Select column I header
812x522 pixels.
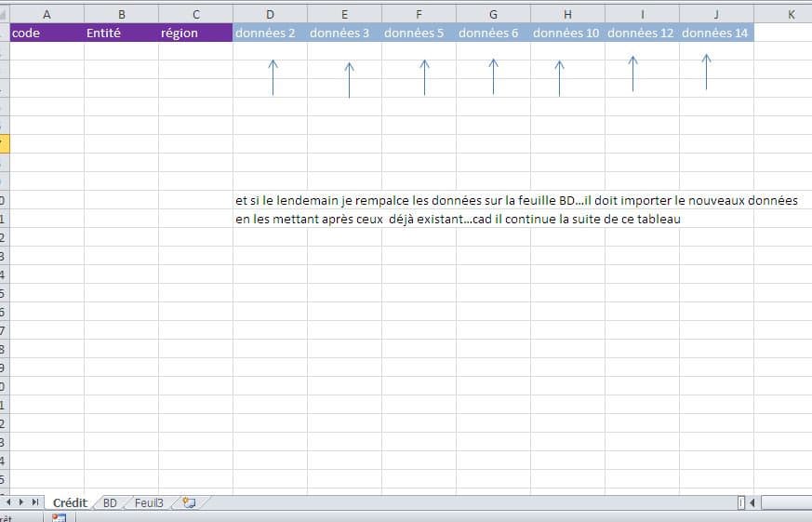(642, 15)
